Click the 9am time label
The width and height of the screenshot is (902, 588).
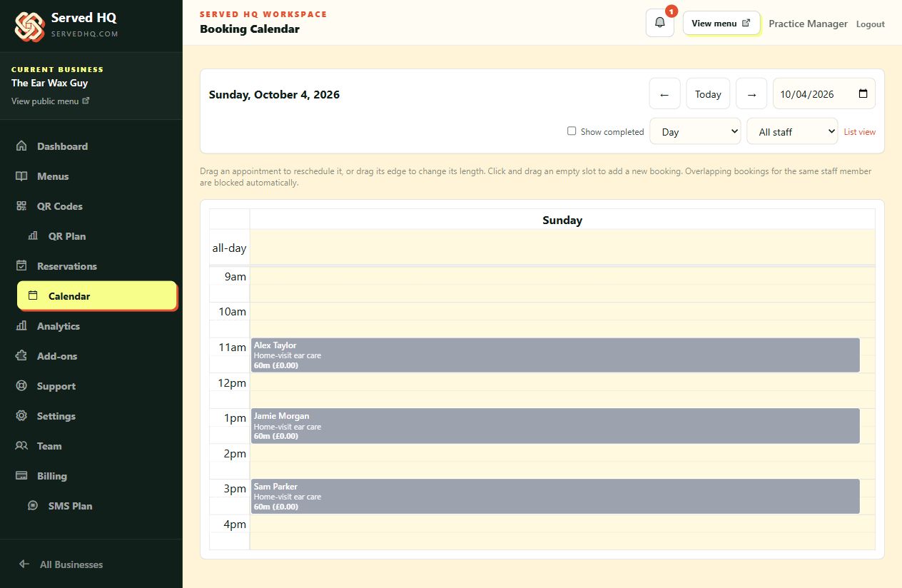235,276
